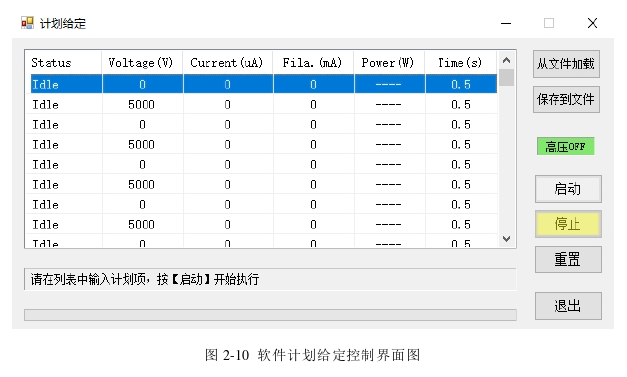Click the Status column header
Image resolution: width=627 pixels, height=377 pixels.
pos(64,63)
